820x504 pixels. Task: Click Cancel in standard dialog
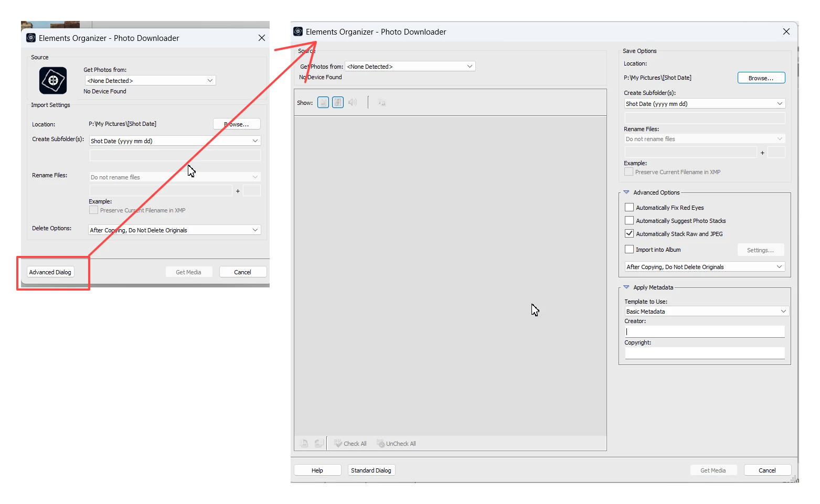(243, 272)
